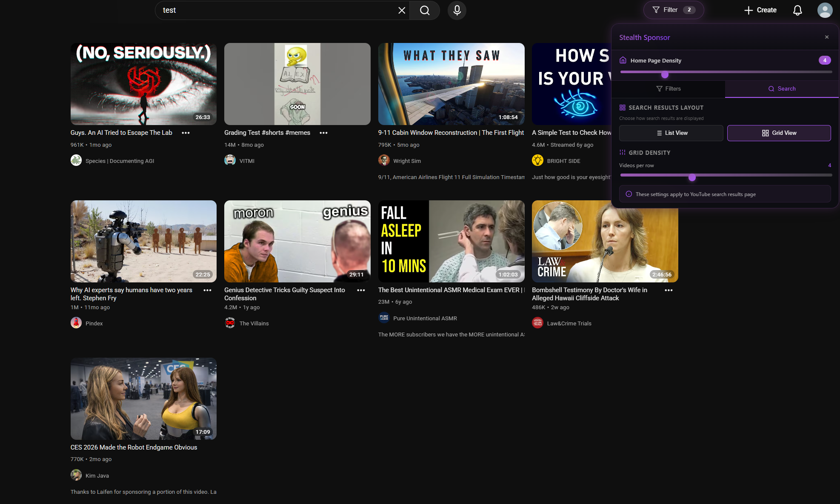Adjust the Videos per row slider
Viewport: 840px width, 504px height.
[x=692, y=177]
